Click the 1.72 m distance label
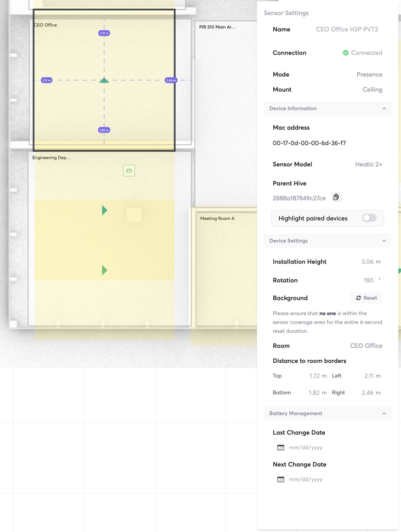Image resolution: width=401 pixels, height=532 pixels. tap(104, 33)
